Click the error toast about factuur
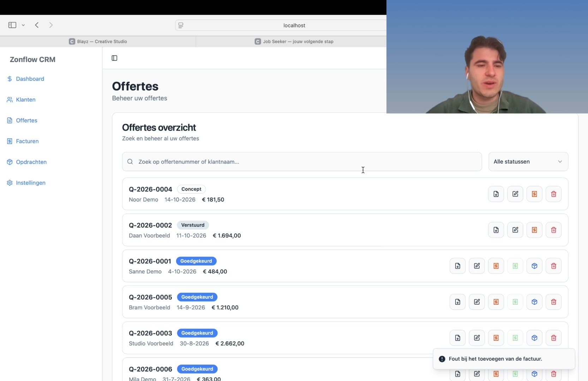 pyautogui.click(x=504, y=359)
